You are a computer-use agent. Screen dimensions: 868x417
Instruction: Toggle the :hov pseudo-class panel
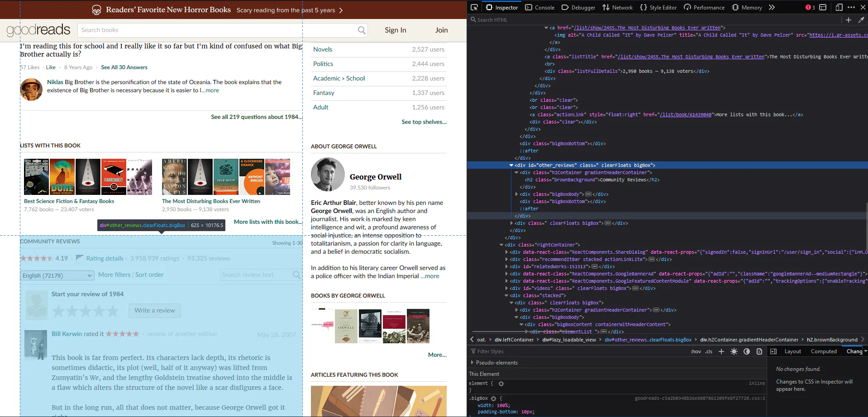coord(696,351)
